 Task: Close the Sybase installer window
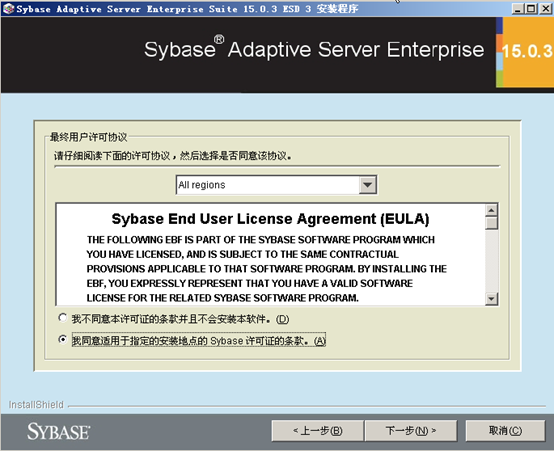[545, 8]
